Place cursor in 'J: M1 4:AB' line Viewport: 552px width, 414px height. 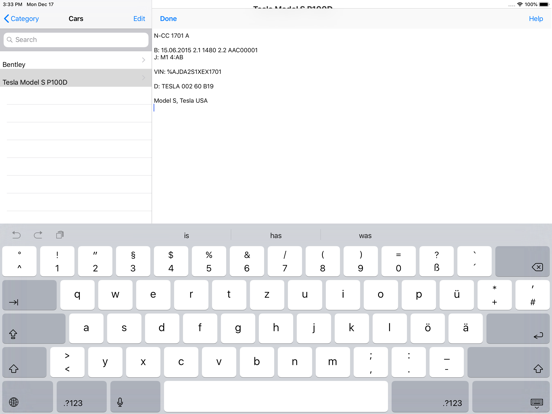tap(169, 57)
